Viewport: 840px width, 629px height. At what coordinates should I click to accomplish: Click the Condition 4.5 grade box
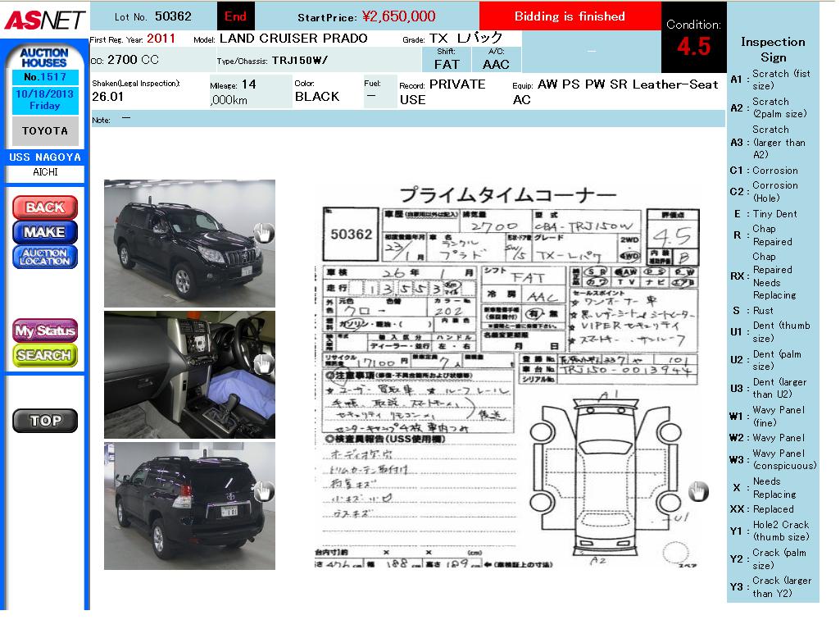693,39
